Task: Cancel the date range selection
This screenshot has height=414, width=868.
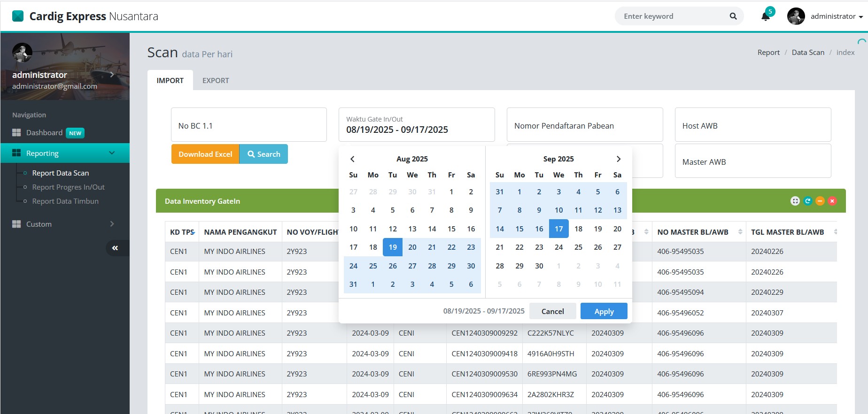Action: tap(552, 311)
